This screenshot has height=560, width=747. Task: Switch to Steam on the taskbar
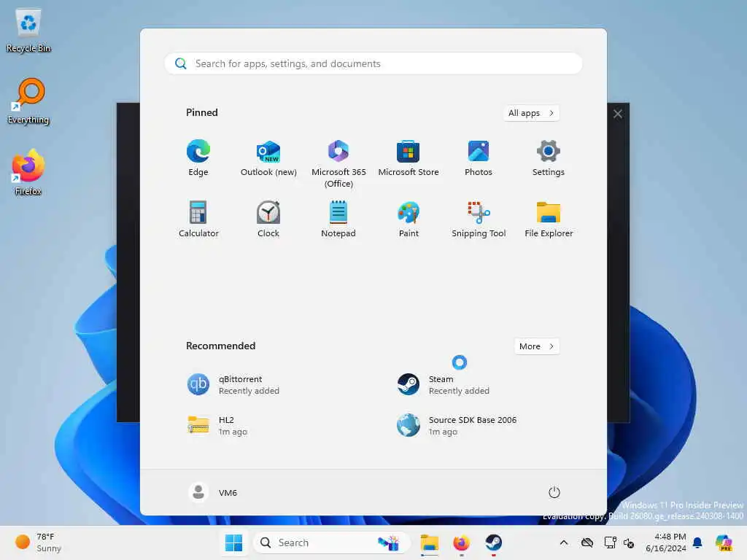point(494,542)
